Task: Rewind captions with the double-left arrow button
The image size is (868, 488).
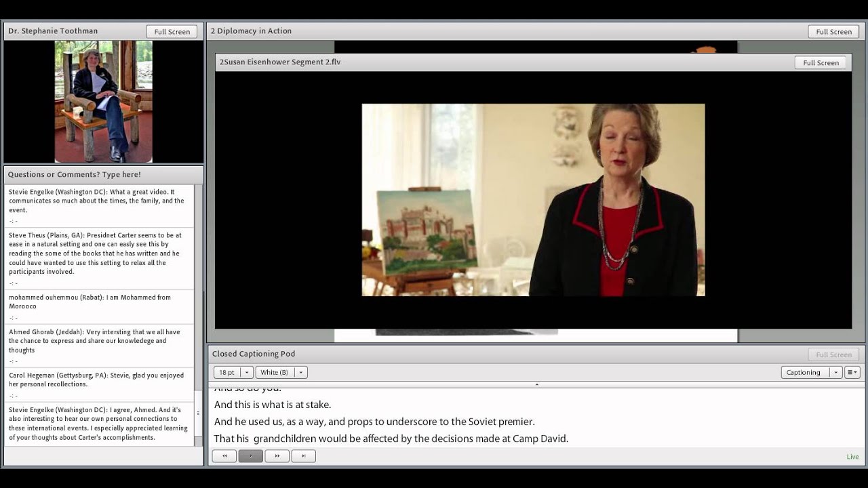Action: [x=224, y=456]
